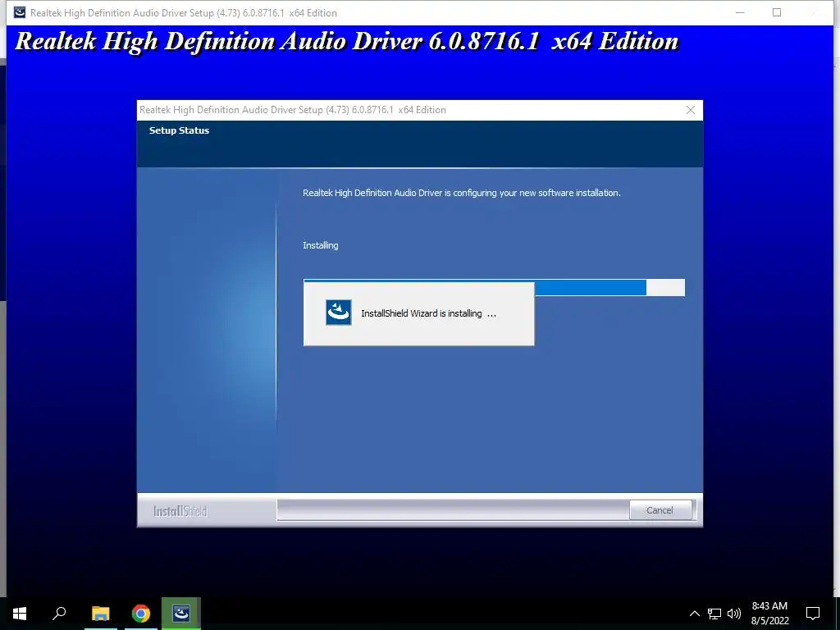Select Realtek setup taskbar icon
The width and height of the screenshot is (840, 630).
coord(181,613)
